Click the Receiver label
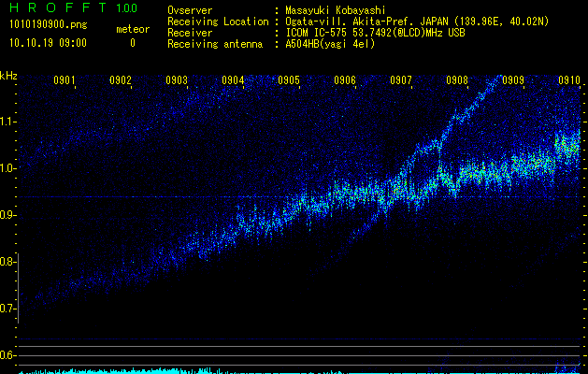The image size is (588, 374). 190,33
